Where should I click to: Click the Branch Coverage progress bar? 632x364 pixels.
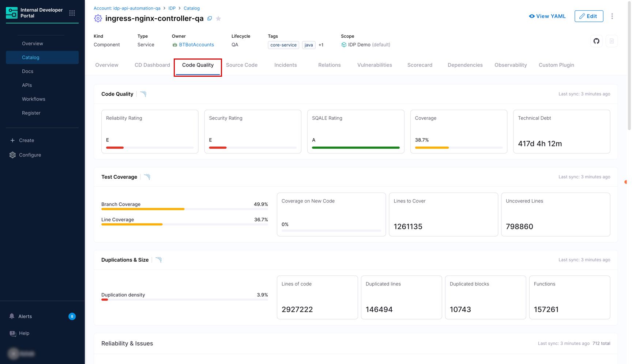point(185,209)
